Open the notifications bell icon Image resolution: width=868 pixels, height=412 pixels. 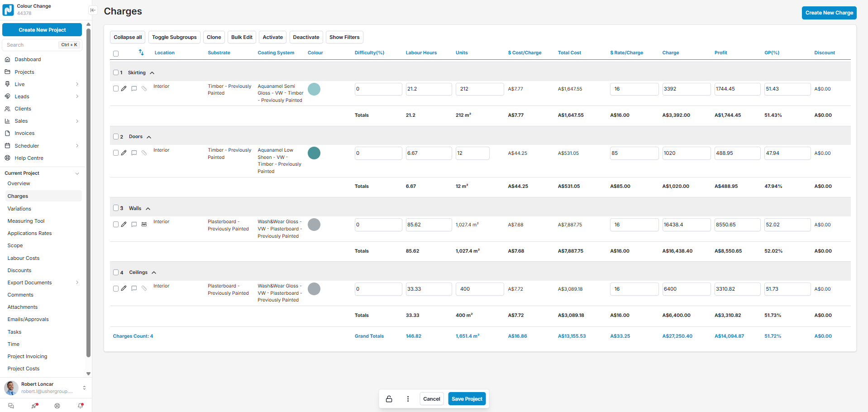81,406
